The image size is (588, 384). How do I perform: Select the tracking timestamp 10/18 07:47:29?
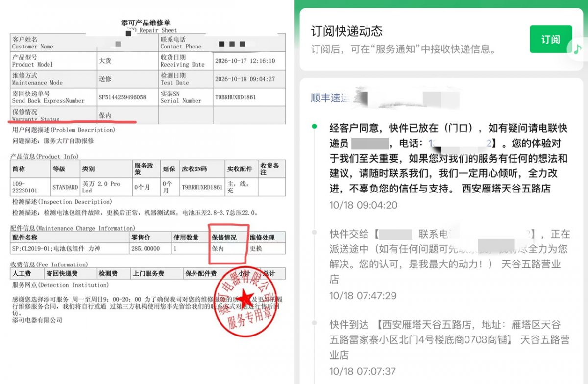click(363, 296)
